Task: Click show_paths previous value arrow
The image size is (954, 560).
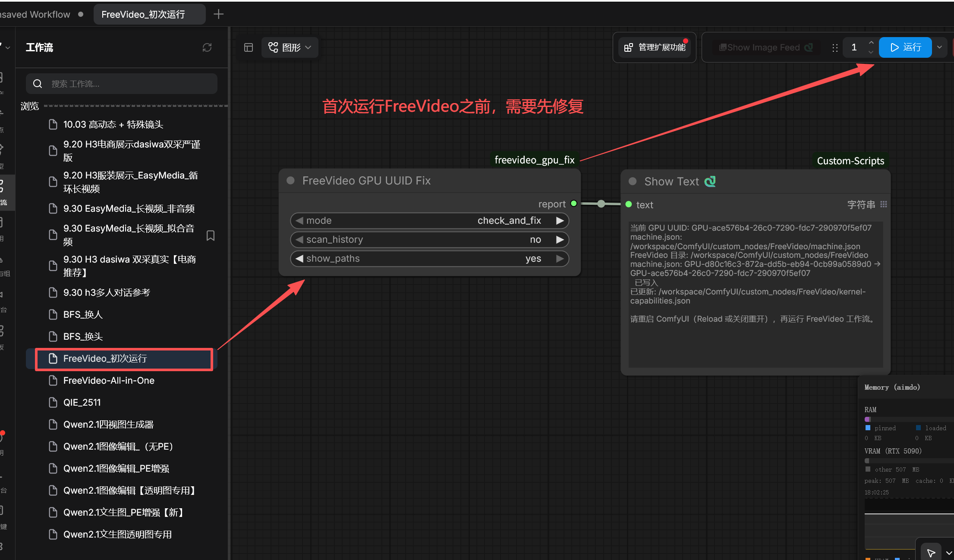Action: pos(299,259)
